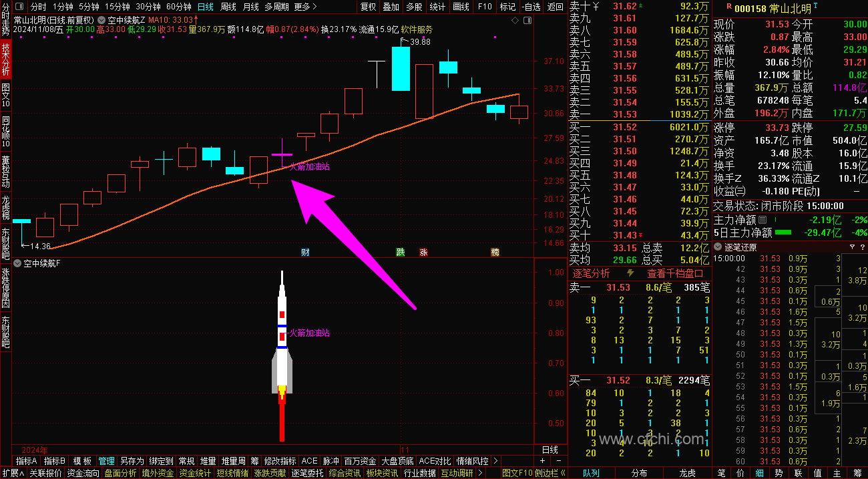This screenshot has width=868, height=479.
Task: Expand more bottom tabs after 互动调研
Action: click(479, 473)
